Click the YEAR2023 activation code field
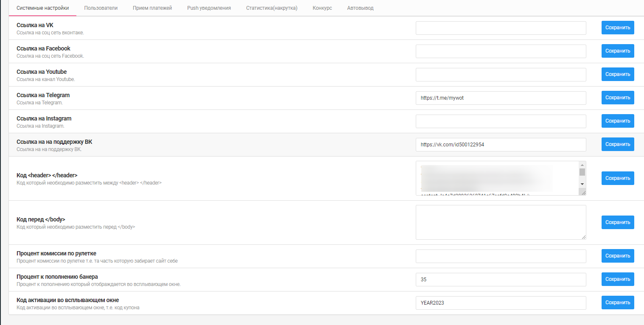644x325 pixels. click(x=501, y=303)
